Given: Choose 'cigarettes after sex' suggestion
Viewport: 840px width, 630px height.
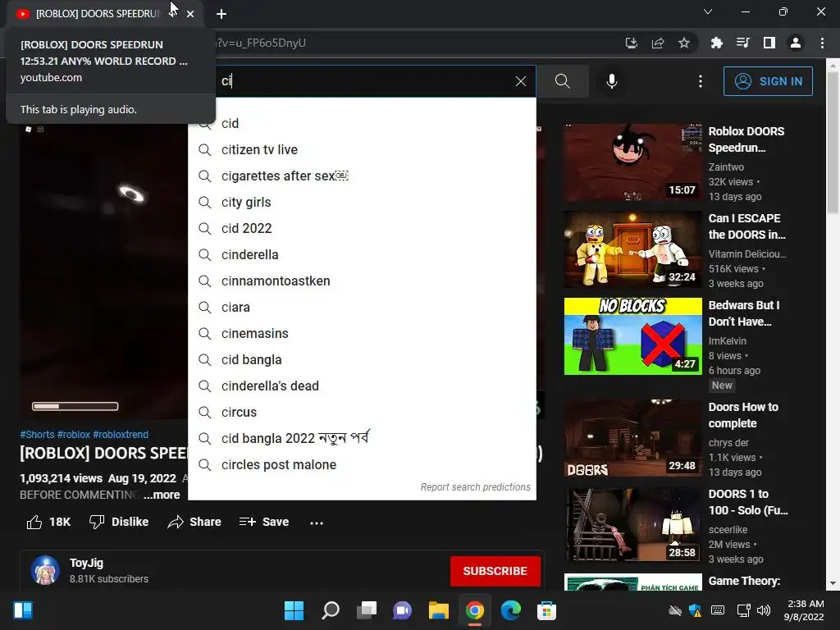Looking at the screenshot, I should 362,176.
